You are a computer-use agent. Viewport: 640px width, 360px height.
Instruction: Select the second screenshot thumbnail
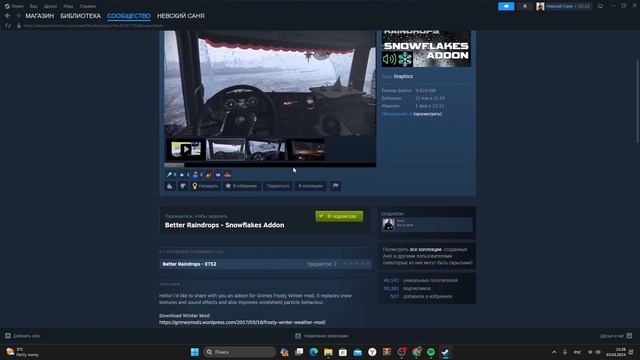[x=226, y=149]
